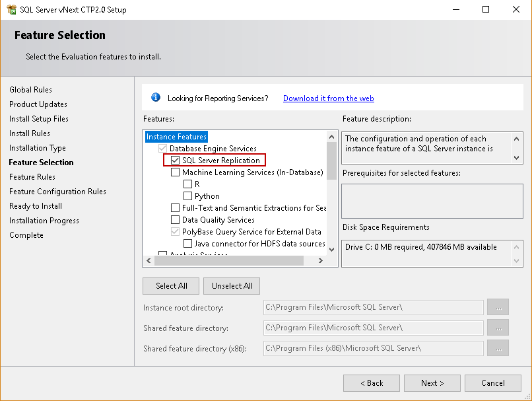
Task: Browse for the Shared feature directory (x86)
Action: click(x=498, y=348)
